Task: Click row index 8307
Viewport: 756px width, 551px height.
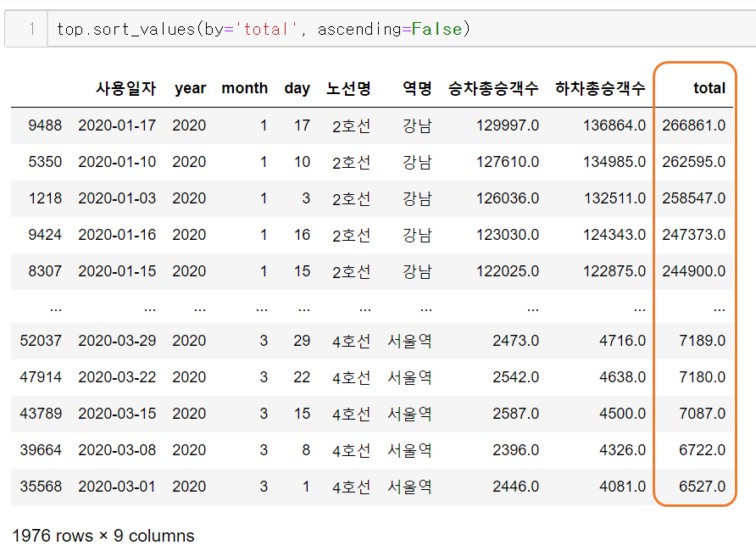Action: click(45, 271)
